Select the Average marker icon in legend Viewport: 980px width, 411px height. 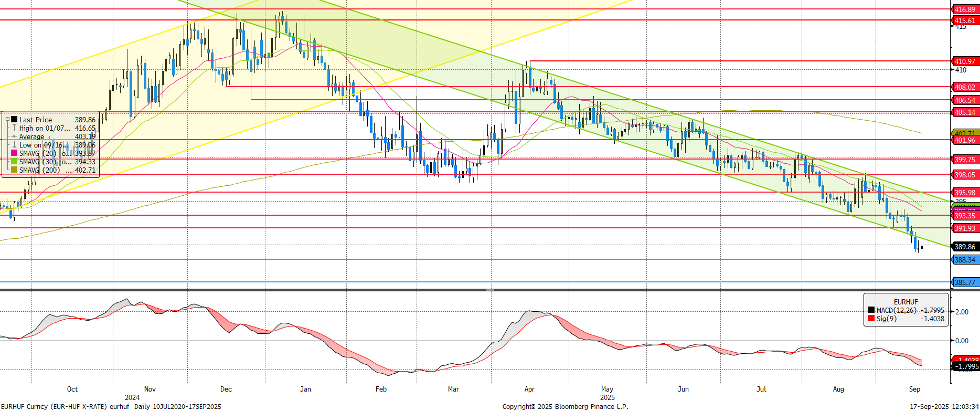14,136
